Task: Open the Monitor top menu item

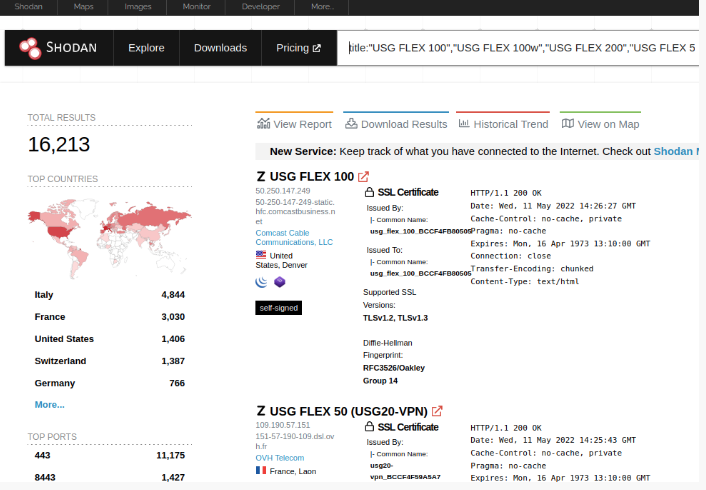Action: pos(196,6)
